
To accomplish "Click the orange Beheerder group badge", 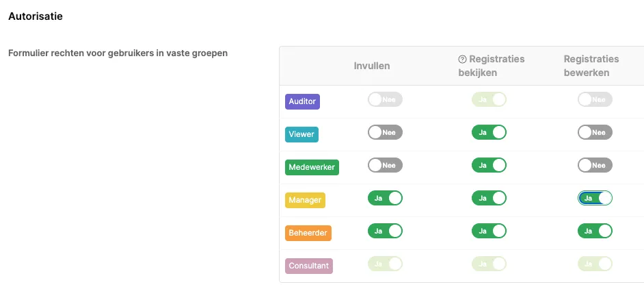I will (308, 233).
